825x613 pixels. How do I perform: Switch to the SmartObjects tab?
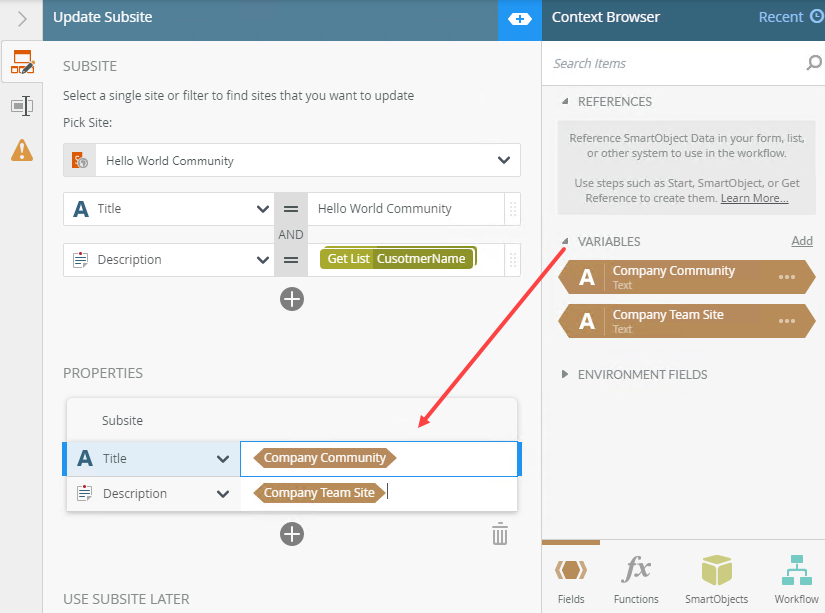coord(716,580)
